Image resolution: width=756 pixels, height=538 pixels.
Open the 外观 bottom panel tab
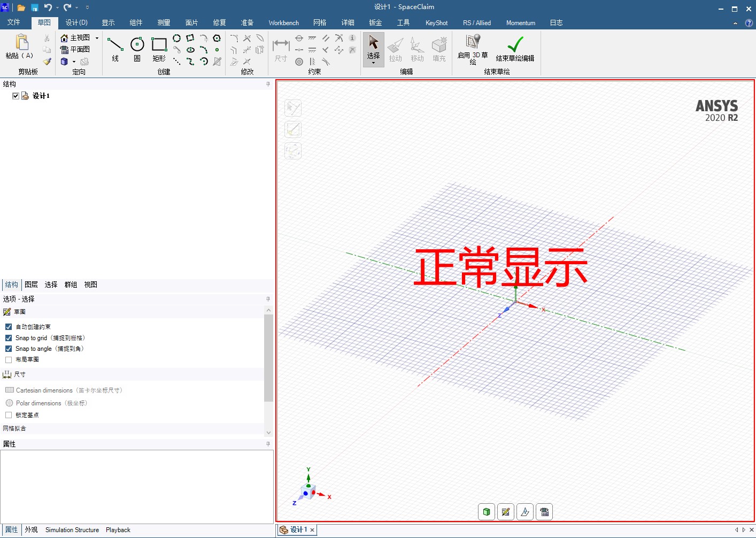point(31,530)
